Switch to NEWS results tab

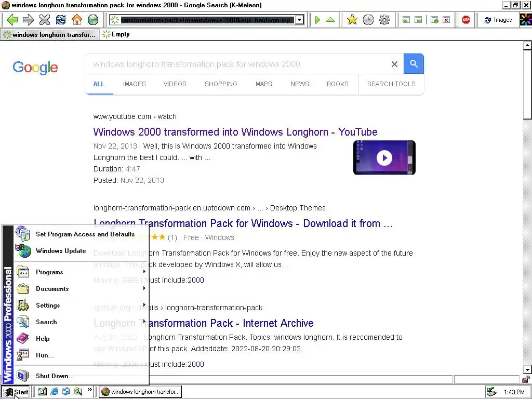pyautogui.click(x=300, y=84)
